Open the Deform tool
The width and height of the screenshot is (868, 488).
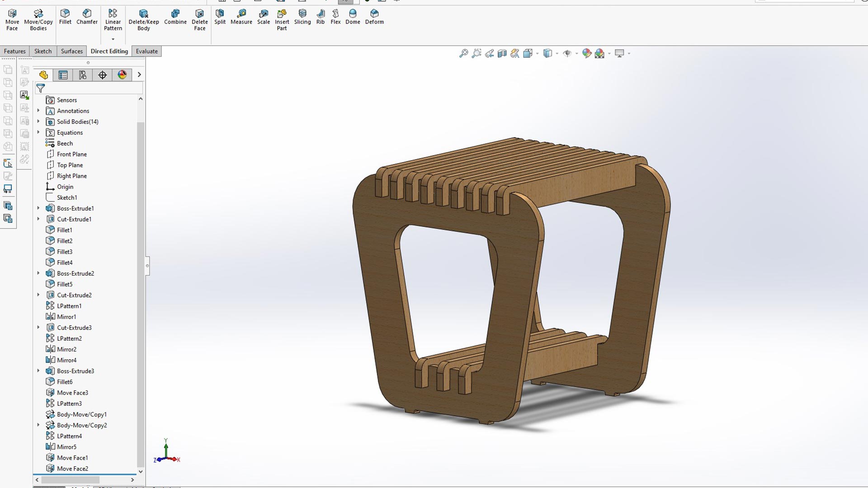374,17
